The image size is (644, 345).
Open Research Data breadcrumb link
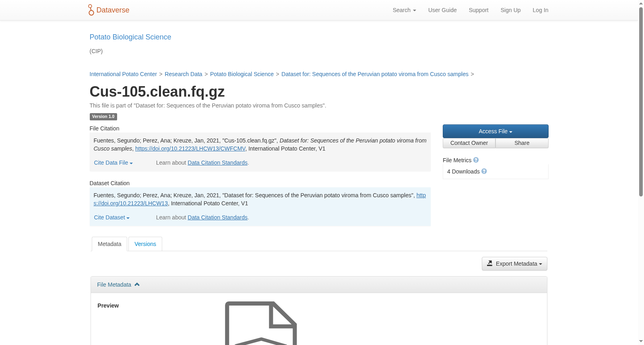tap(183, 74)
